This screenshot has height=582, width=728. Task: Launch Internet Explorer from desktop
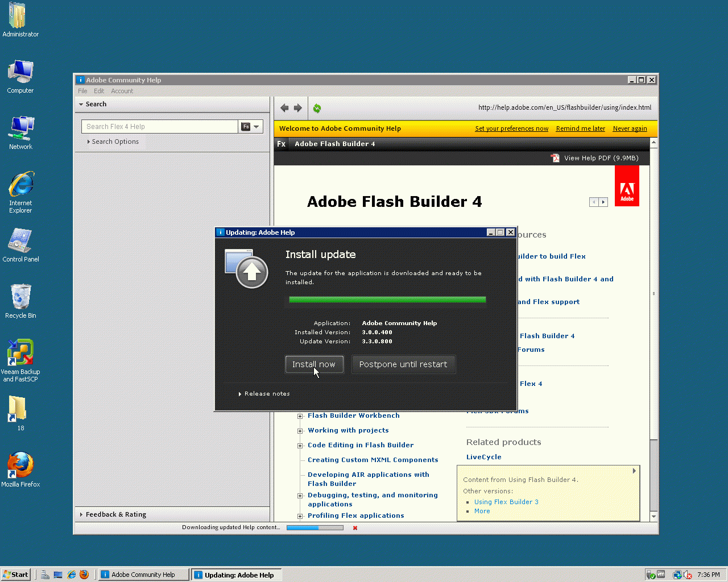coord(20,193)
